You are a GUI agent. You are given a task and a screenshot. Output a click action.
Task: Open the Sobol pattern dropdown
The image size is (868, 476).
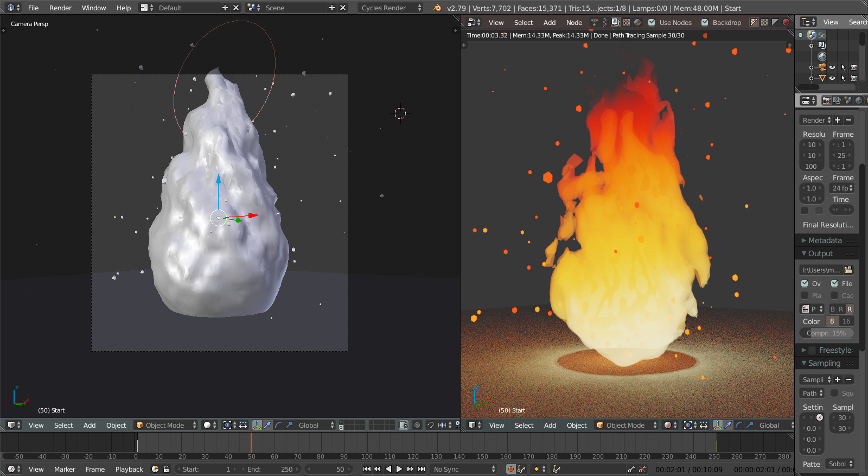(840, 464)
